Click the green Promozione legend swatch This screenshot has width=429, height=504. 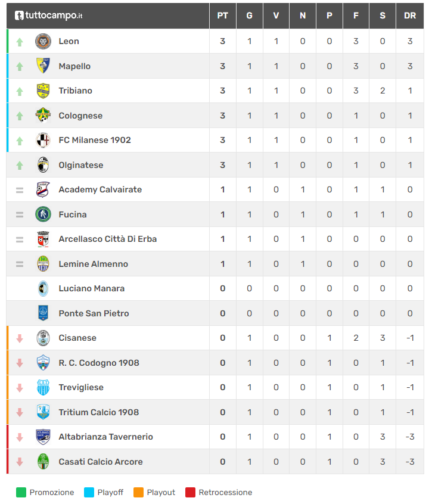21,493
